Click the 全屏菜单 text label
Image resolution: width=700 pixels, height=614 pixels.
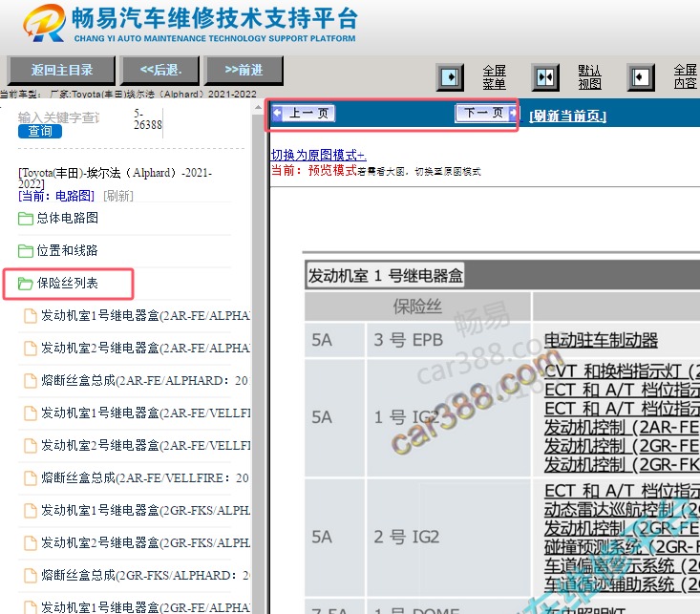pyautogui.click(x=494, y=77)
